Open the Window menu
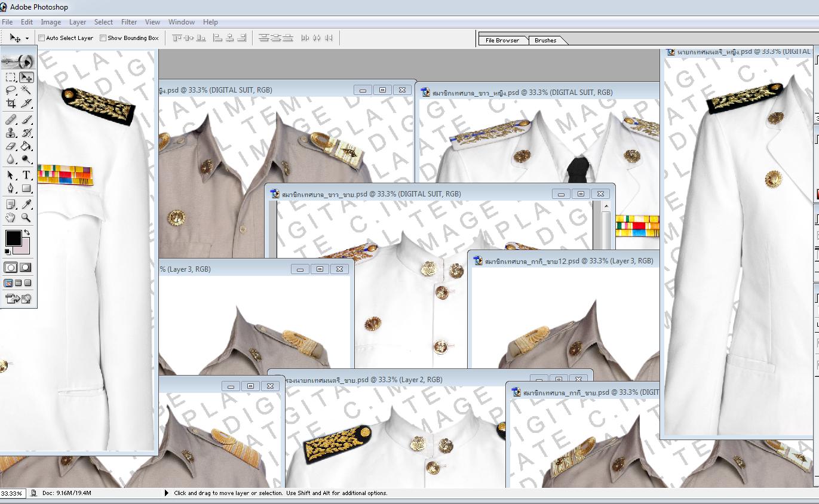Screen dimensions: 819x504 pos(182,22)
